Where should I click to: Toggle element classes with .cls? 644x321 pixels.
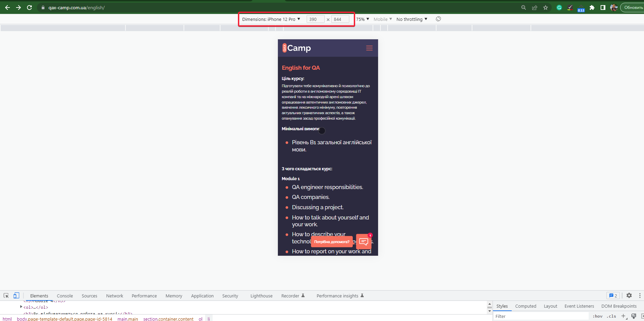[x=612, y=316]
